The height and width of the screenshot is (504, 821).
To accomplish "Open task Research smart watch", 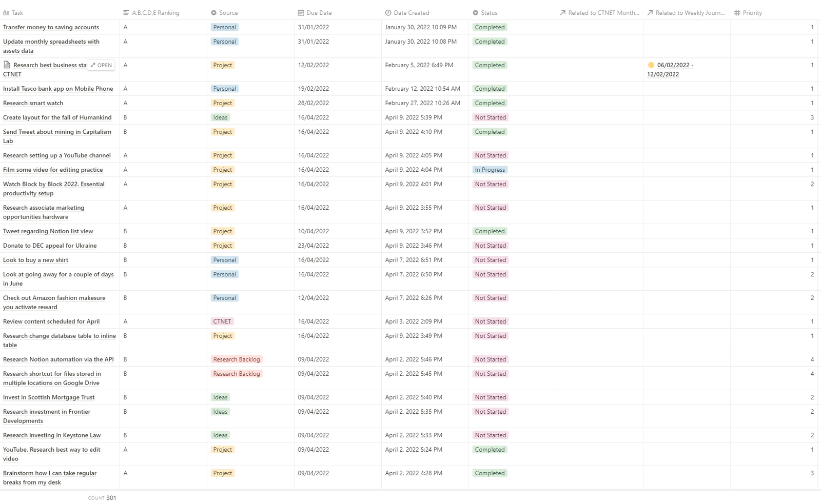I will coord(33,103).
